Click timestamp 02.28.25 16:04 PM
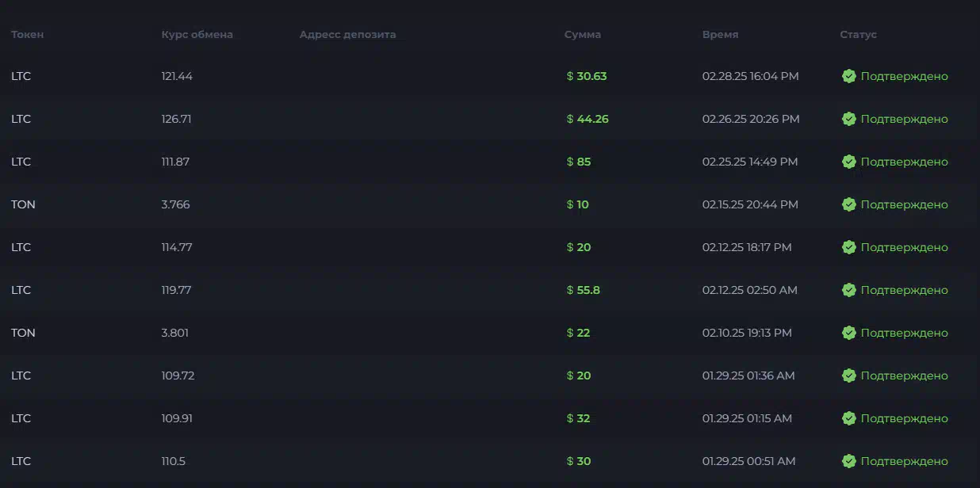The image size is (980, 488). [x=750, y=76]
